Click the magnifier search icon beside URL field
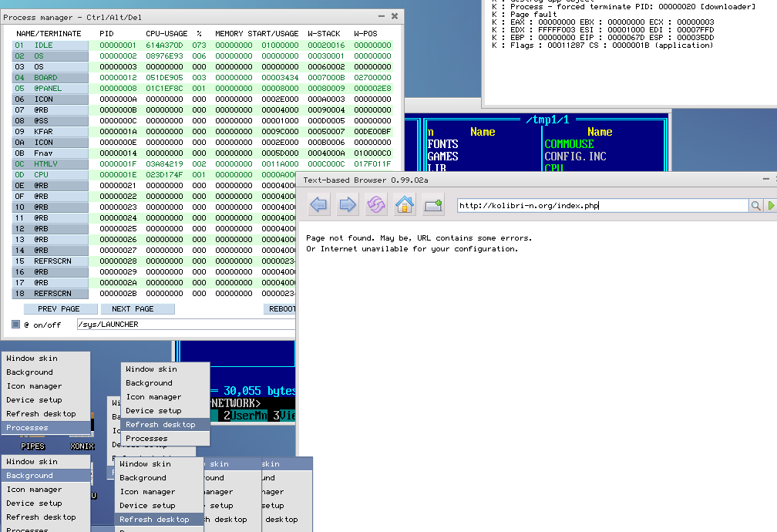The image size is (777, 532). pos(756,206)
